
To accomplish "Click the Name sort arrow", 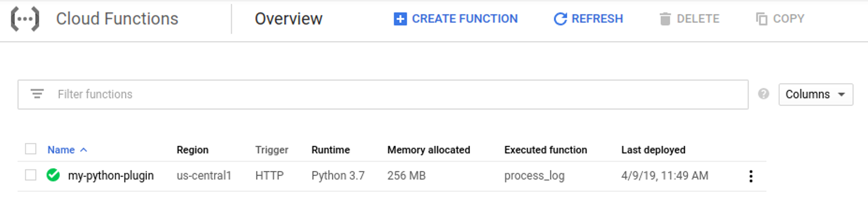I will [84, 150].
